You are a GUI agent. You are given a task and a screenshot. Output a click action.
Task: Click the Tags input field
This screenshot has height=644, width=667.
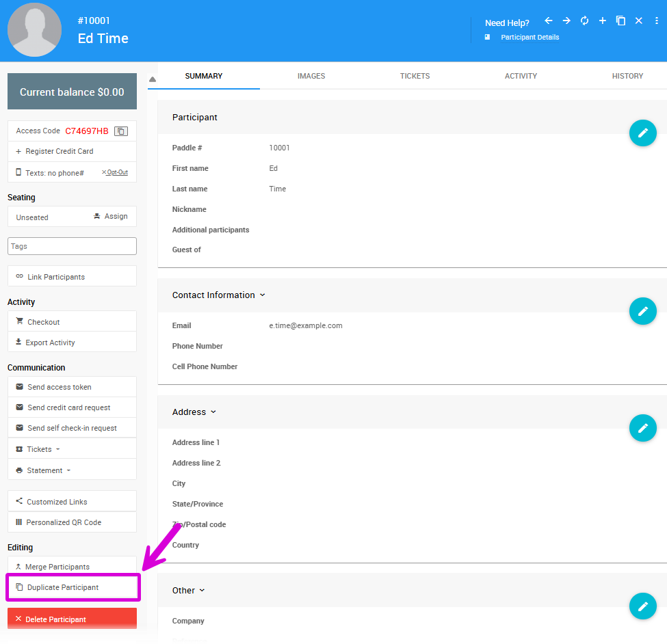(x=72, y=246)
